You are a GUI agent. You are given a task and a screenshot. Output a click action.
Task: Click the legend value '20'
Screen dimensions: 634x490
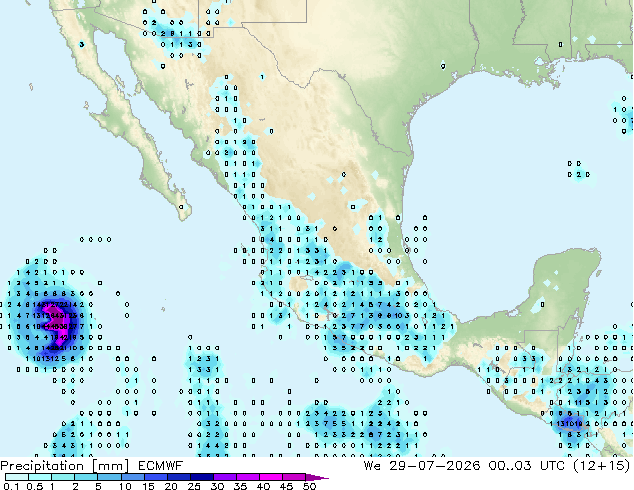point(171,486)
